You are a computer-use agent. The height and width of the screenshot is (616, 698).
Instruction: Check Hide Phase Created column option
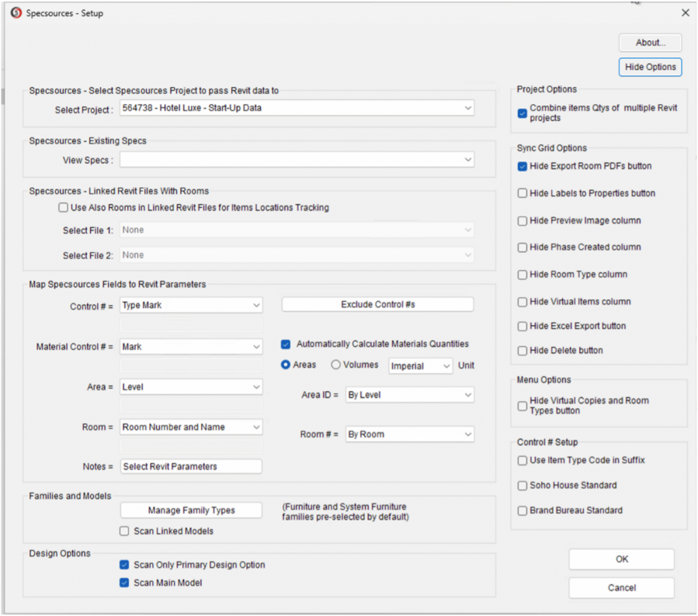(x=523, y=247)
